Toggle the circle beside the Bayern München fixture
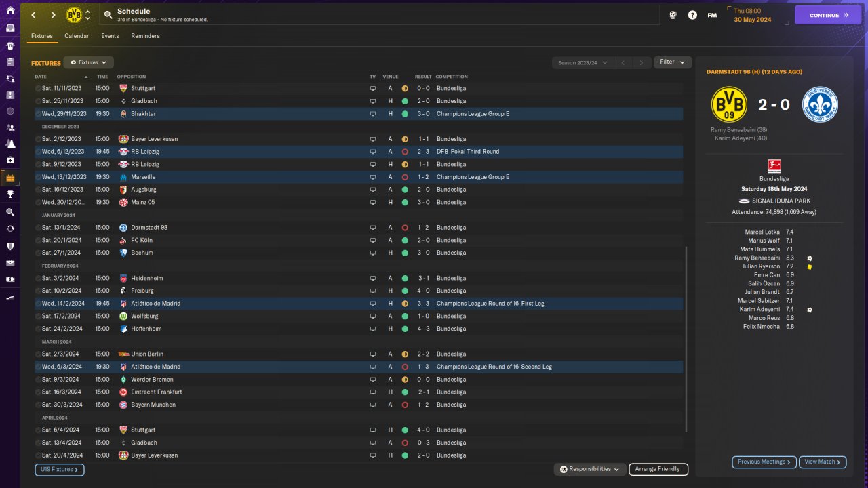The height and width of the screenshot is (488, 868). point(38,405)
